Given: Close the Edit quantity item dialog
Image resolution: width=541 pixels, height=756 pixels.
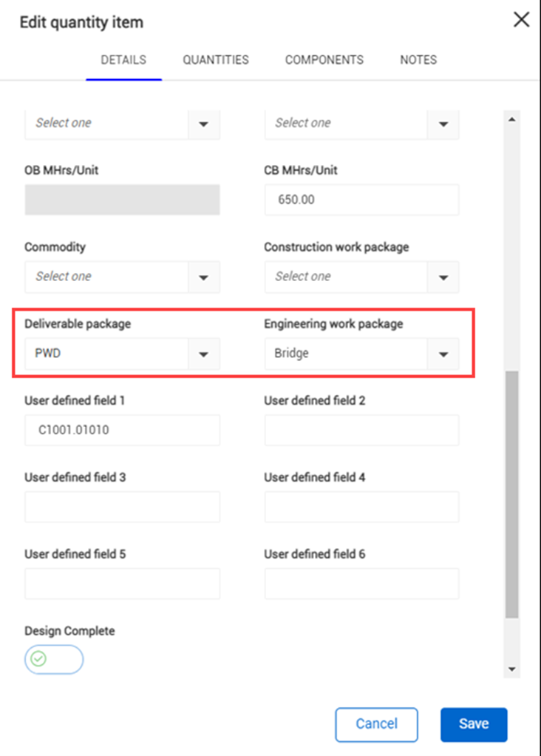Looking at the screenshot, I should (x=521, y=20).
